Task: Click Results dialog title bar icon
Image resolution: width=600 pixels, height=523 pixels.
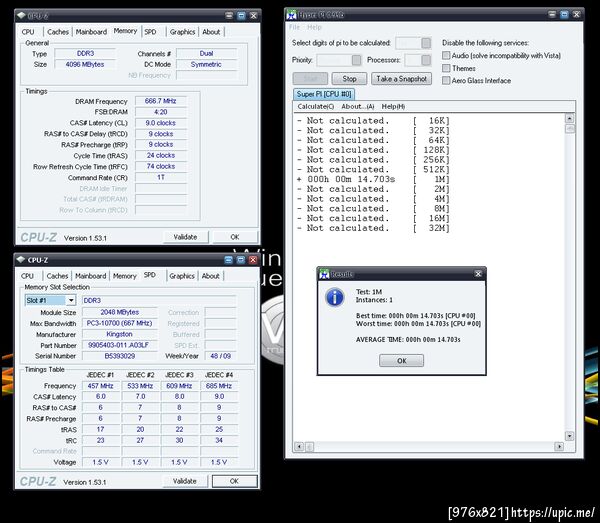Action: tap(324, 274)
